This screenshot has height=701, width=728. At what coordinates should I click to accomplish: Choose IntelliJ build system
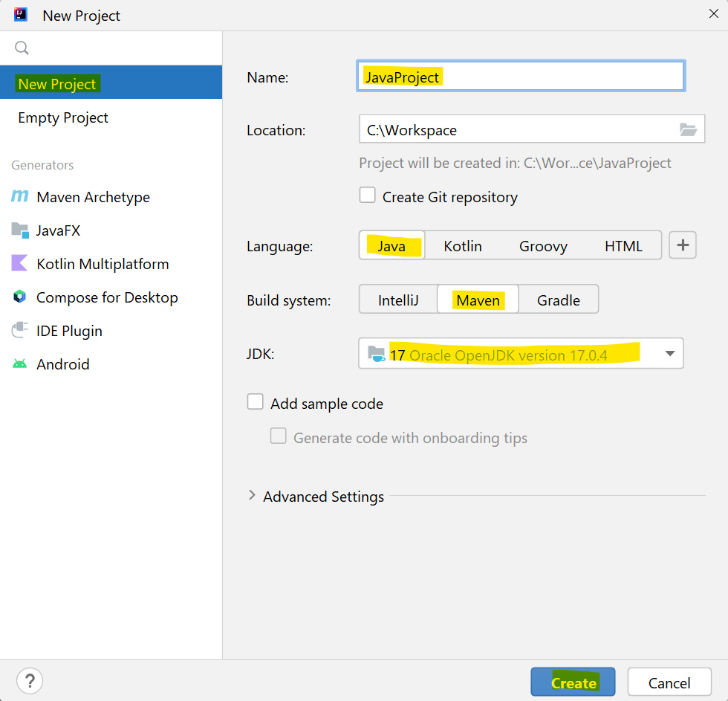pos(398,300)
